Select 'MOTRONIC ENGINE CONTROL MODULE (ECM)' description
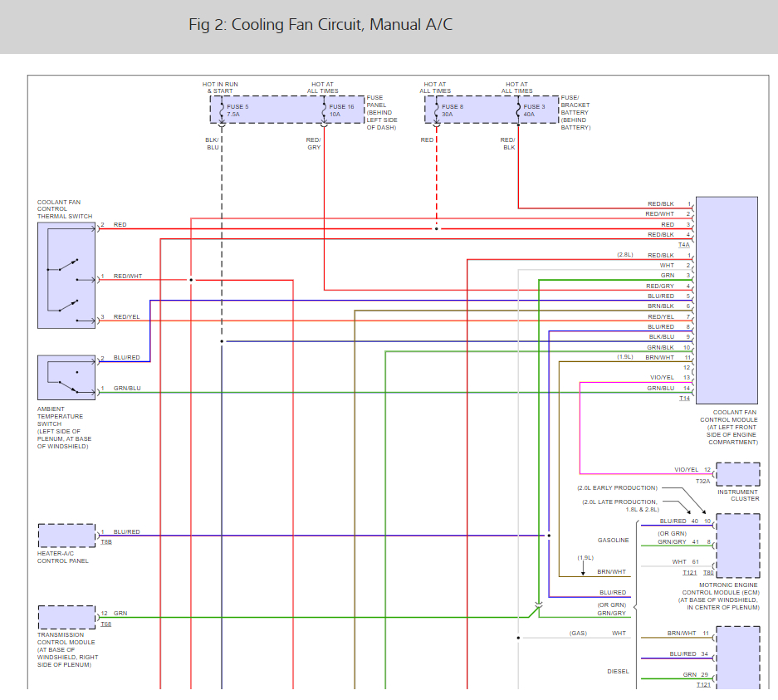The width and height of the screenshot is (778, 700). [x=719, y=596]
